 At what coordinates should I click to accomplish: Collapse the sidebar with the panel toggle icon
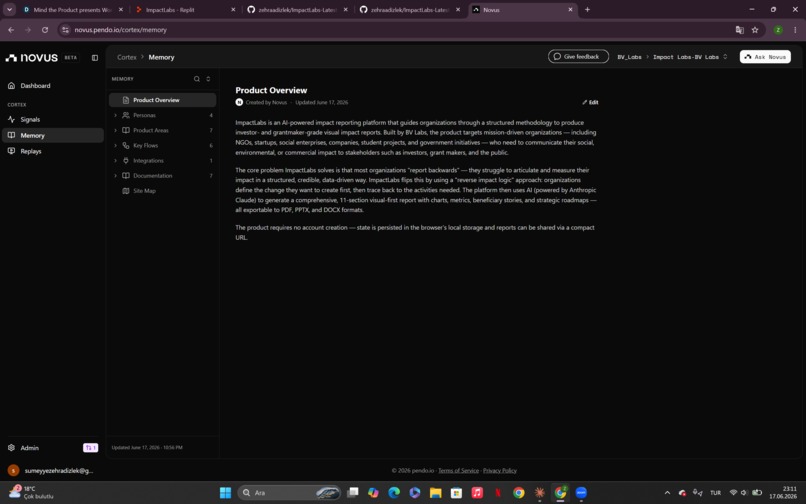[95, 58]
